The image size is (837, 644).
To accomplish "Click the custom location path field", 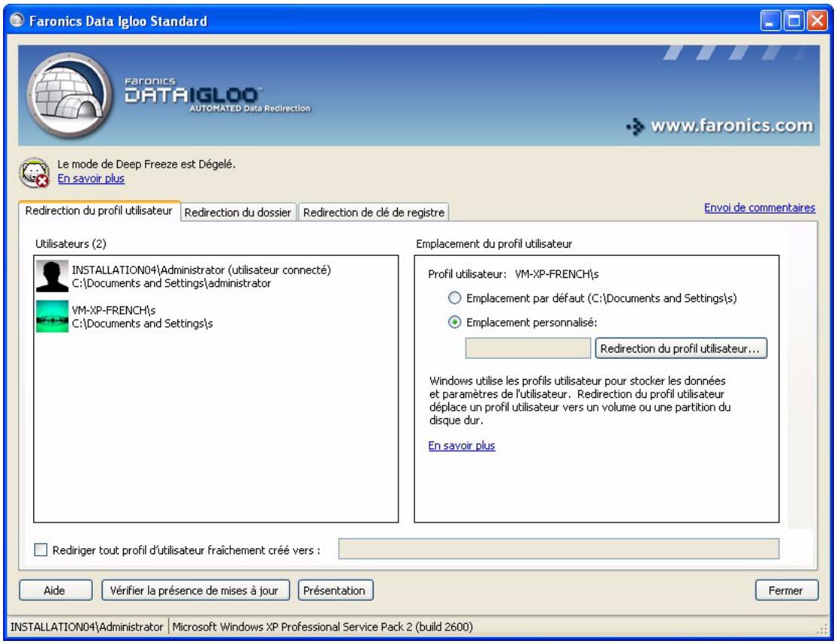I will (x=528, y=348).
